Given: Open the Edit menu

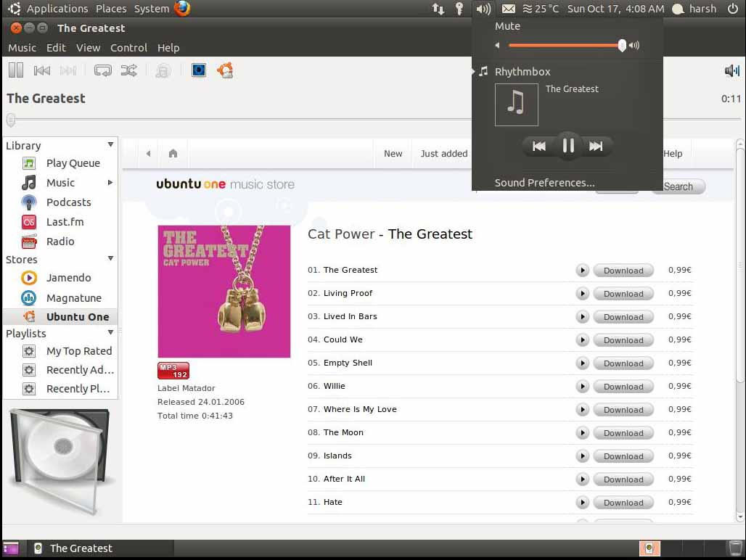Looking at the screenshot, I should point(56,48).
